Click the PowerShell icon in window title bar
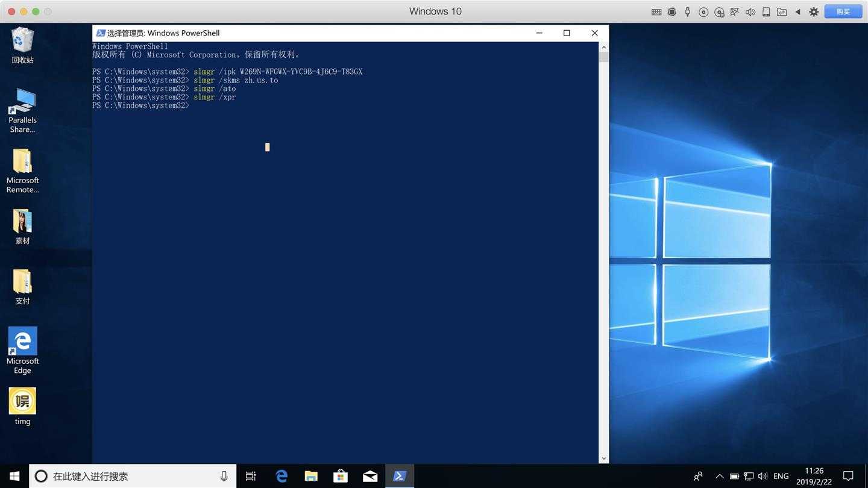Viewport: 868px width, 488px height. (x=101, y=33)
